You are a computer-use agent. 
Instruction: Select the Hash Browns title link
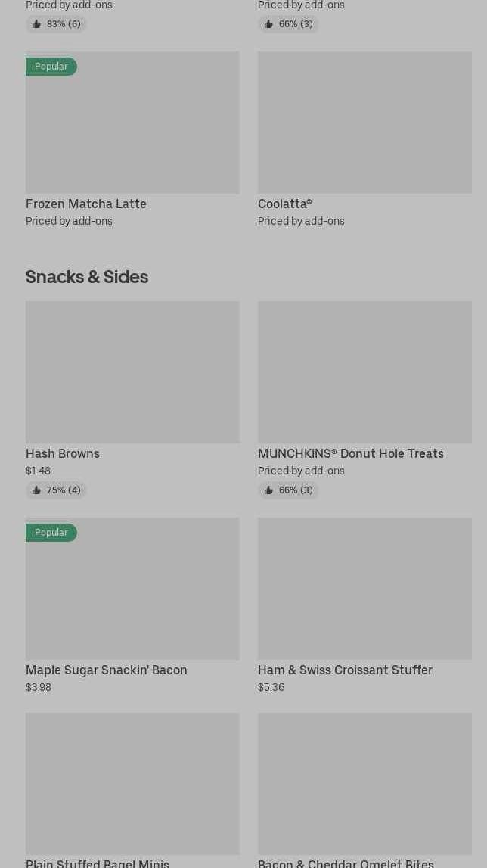tap(63, 453)
